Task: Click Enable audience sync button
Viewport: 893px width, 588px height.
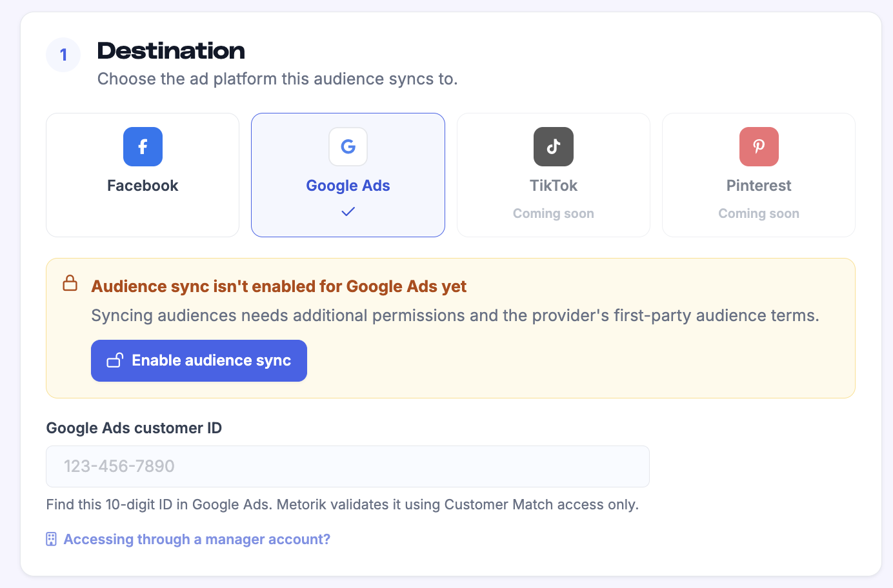Action: [199, 360]
